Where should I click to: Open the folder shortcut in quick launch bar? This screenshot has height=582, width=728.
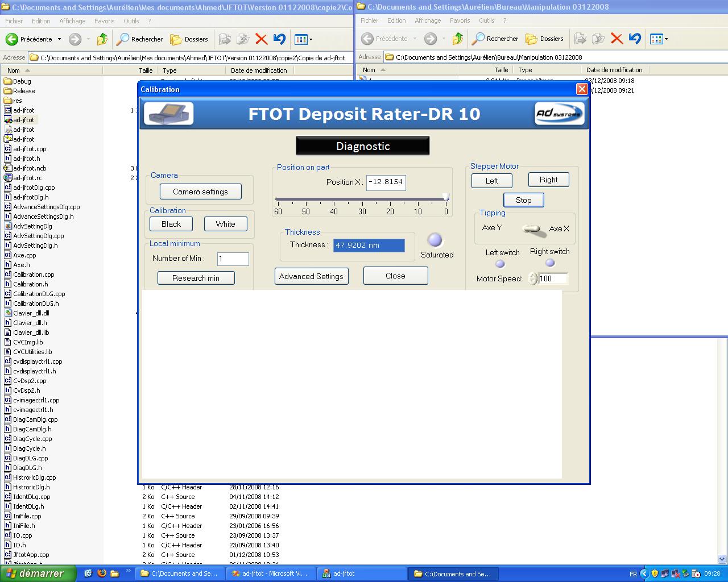tap(114, 573)
